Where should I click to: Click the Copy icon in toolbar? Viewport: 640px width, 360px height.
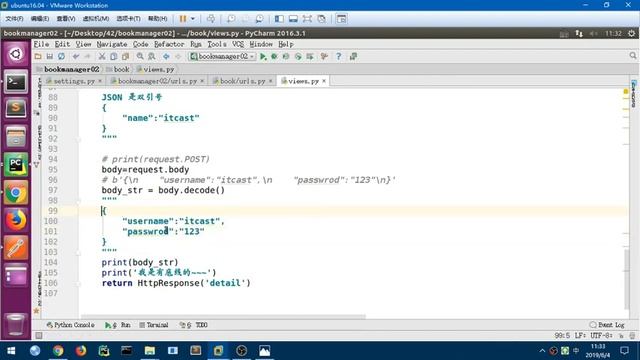point(113,56)
